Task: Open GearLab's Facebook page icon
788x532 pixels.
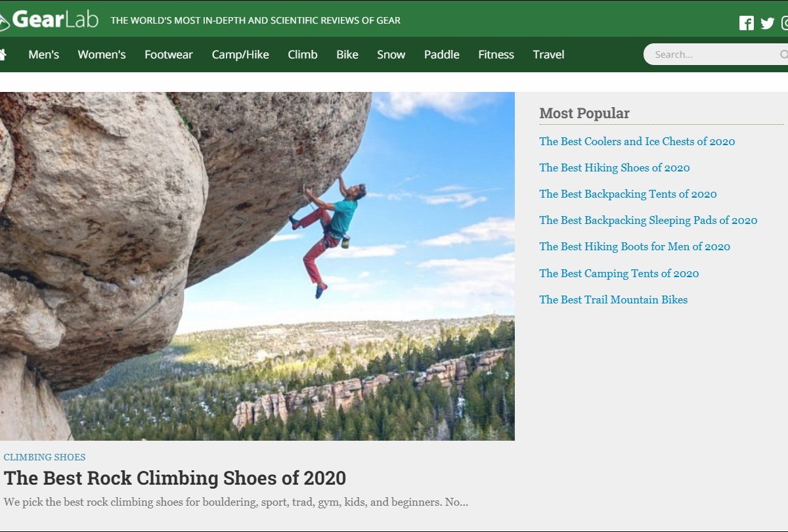Action: 747,24
